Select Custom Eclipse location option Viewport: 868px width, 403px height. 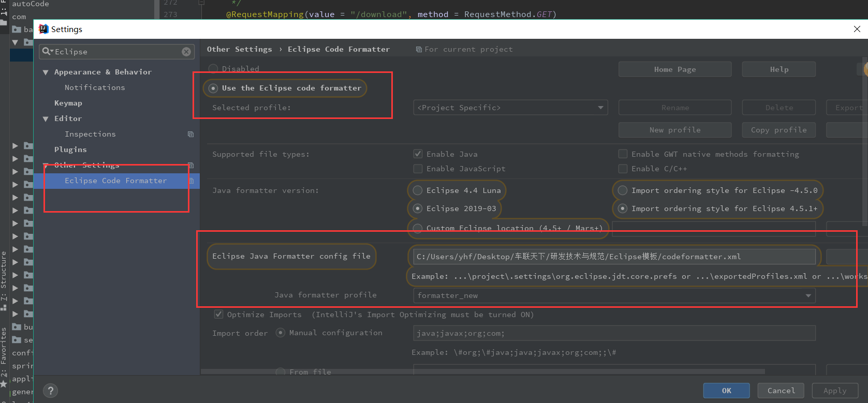tap(418, 228)
